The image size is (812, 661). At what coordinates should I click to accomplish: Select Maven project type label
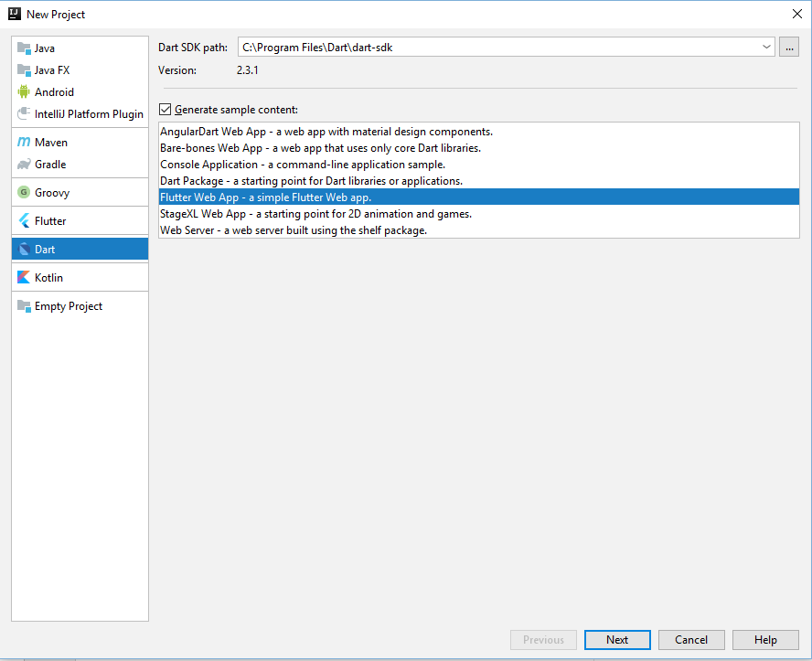point(51,143)
